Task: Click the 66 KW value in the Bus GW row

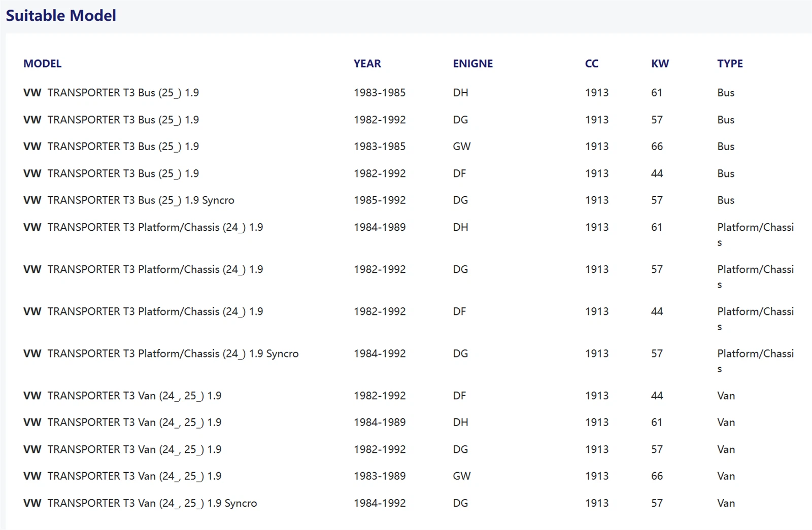Action: (657, 147)
